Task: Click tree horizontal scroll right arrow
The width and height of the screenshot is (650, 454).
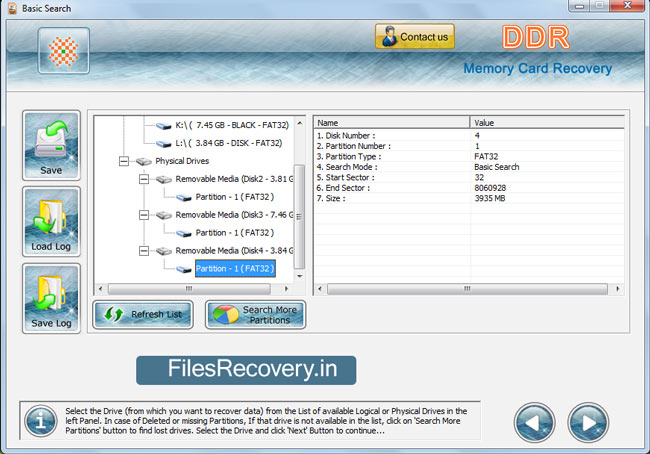Action: 286,289
